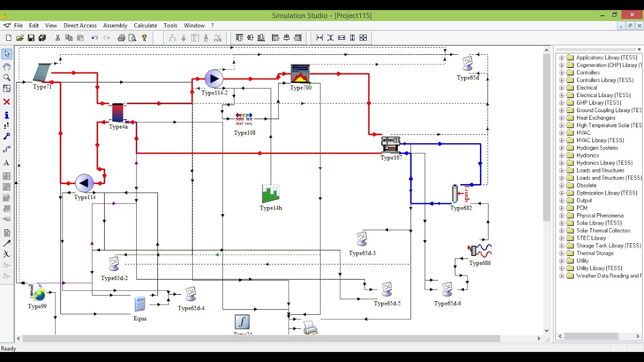Expand the Utility library node

click(562, 261)
